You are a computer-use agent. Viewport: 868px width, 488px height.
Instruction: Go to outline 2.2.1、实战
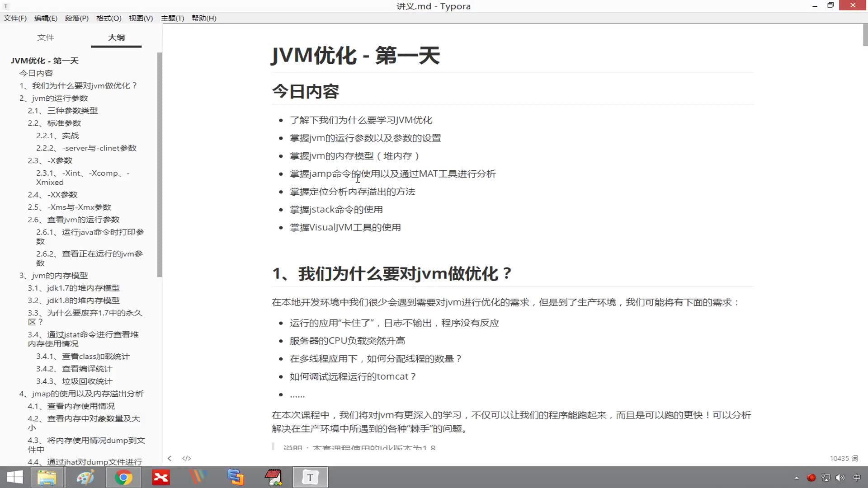tap(57, 136)
